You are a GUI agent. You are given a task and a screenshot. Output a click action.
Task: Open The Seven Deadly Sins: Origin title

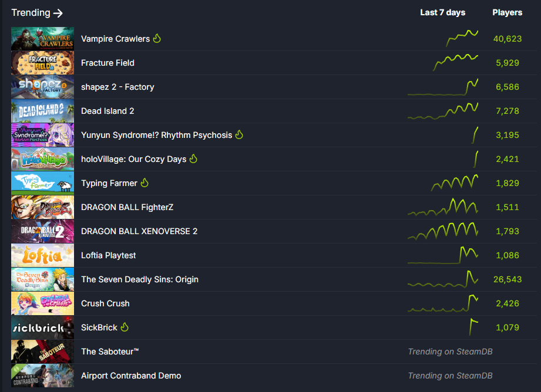click(x=140, y=279)
